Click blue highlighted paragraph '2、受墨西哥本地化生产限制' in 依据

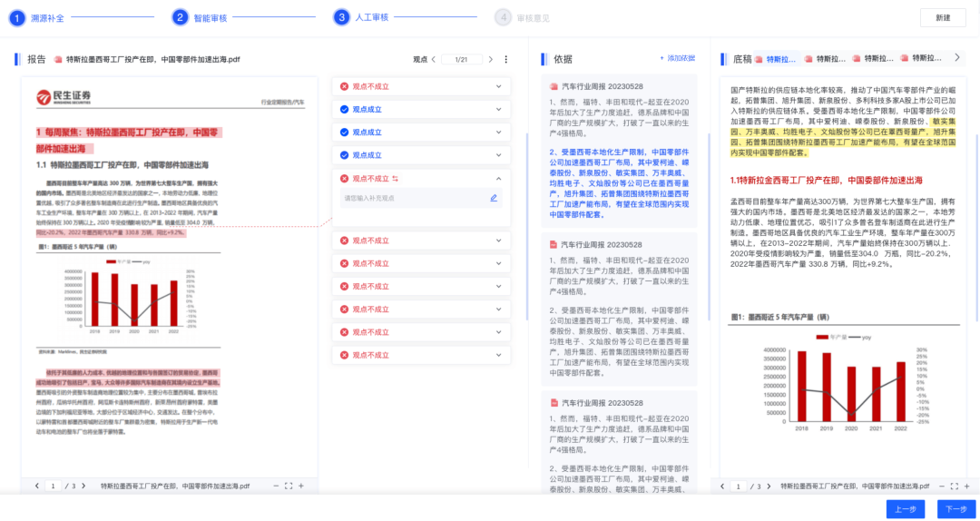click(620, 182)
